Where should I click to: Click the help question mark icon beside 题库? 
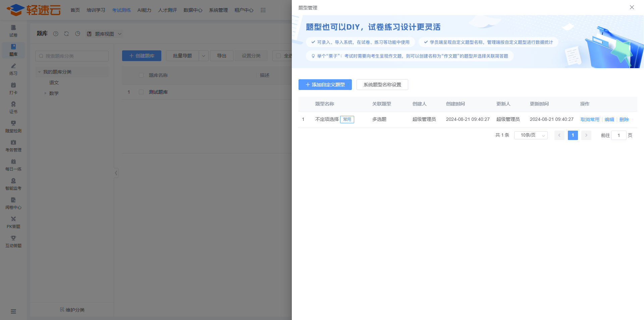click(56, 34)
